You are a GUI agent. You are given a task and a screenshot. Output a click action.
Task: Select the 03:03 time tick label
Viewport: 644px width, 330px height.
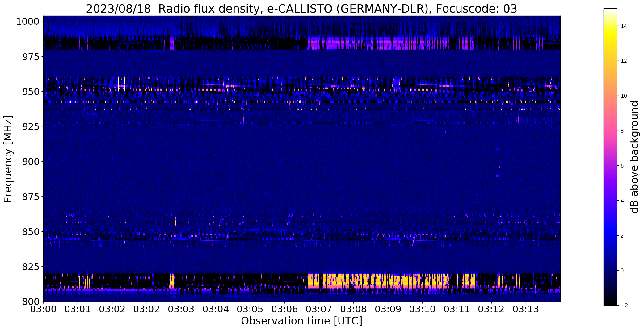click(181, 309)
